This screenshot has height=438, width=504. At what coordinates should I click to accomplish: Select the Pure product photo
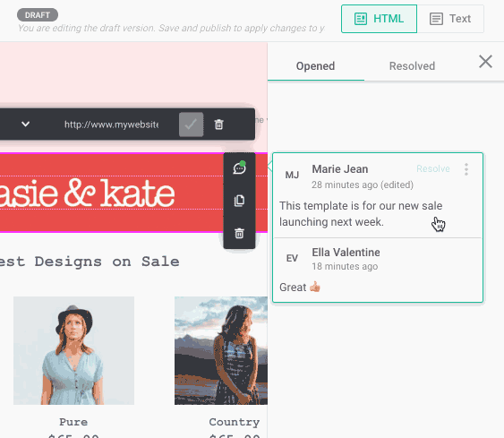click(73, 350)
